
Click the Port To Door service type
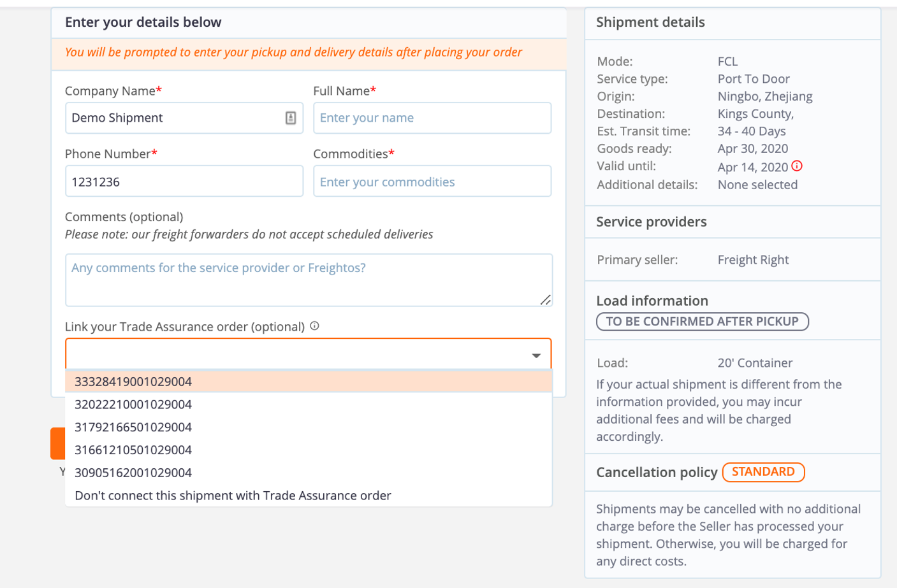(x=754, y=79)
